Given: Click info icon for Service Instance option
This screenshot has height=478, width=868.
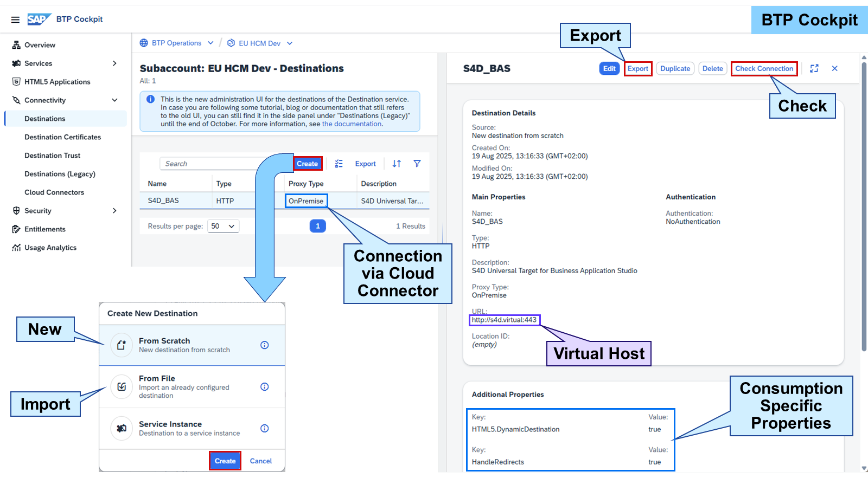Looking at the screenshot, I should point(265,429).
